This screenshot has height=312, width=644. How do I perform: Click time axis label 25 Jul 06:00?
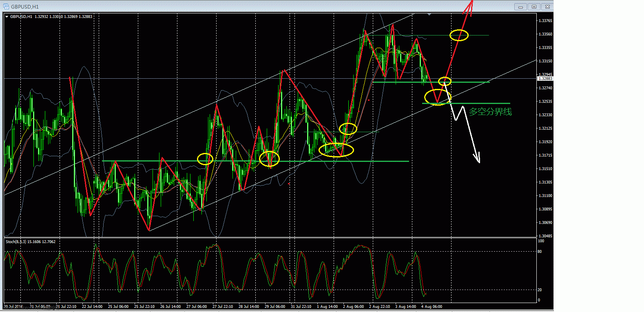coord(118,306)
